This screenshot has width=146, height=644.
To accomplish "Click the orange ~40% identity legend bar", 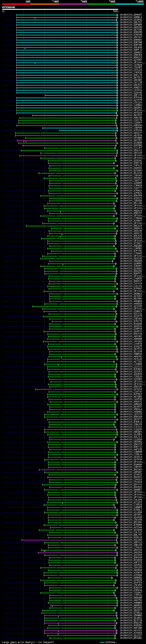I will click(45, 4).
